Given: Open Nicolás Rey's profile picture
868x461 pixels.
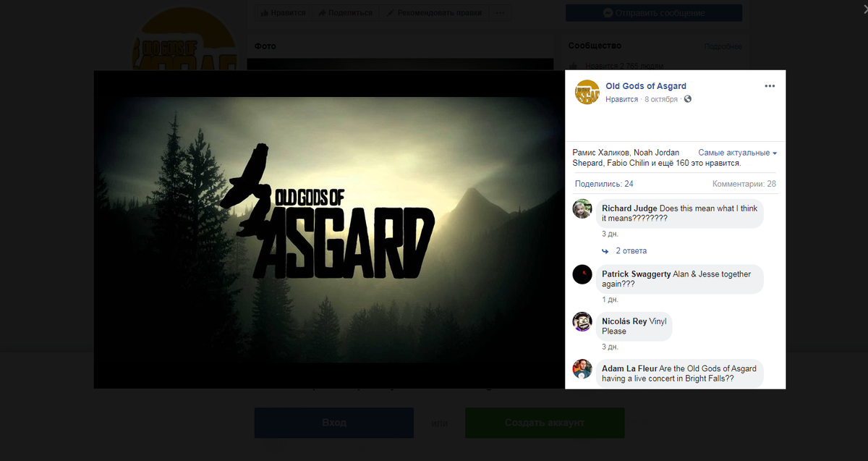Looking at the screenshot, I should (x=582, y=321).
